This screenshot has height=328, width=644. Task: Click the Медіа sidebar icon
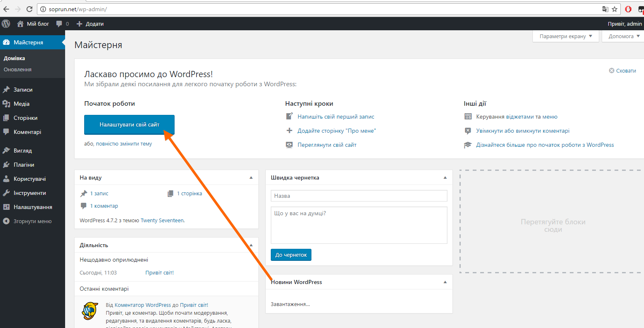tap(6, 104)
